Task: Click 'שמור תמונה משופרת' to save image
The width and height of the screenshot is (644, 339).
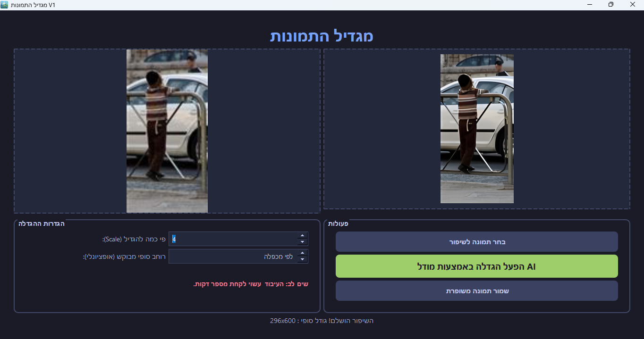Action: (x=476, y=291)
